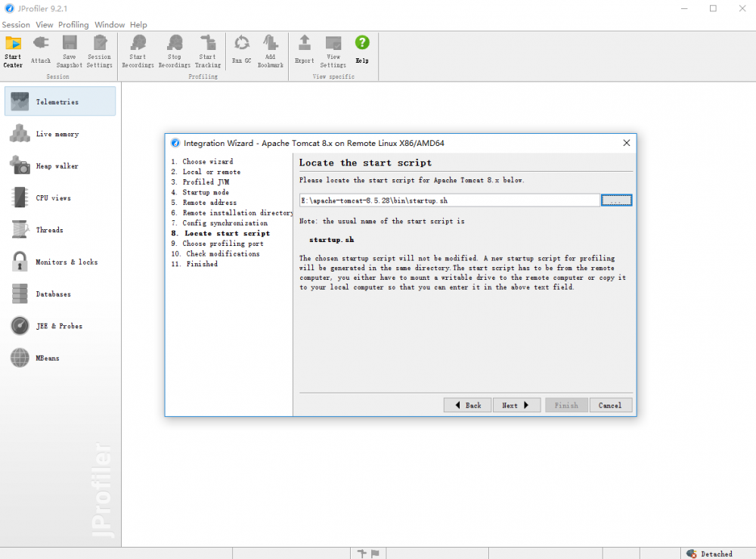The image size is (756, 559).
Task: Click Cancel in the wizard
Action: click(610, 405)
